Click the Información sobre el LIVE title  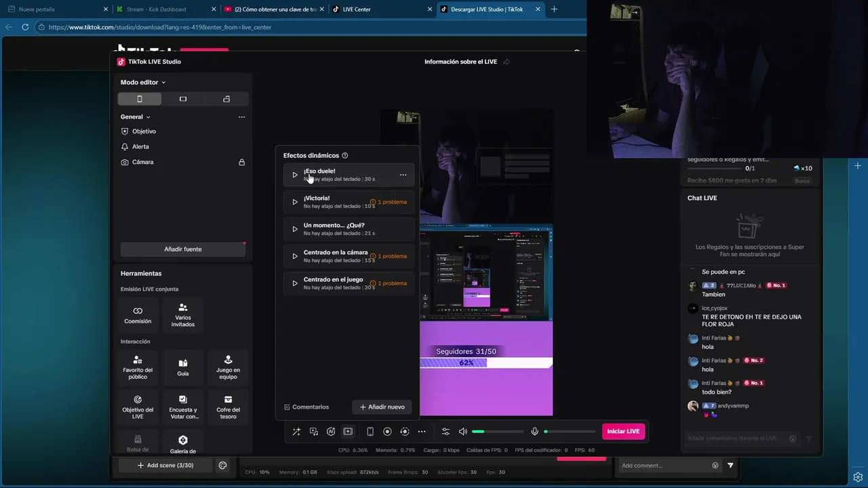point(460,62)
